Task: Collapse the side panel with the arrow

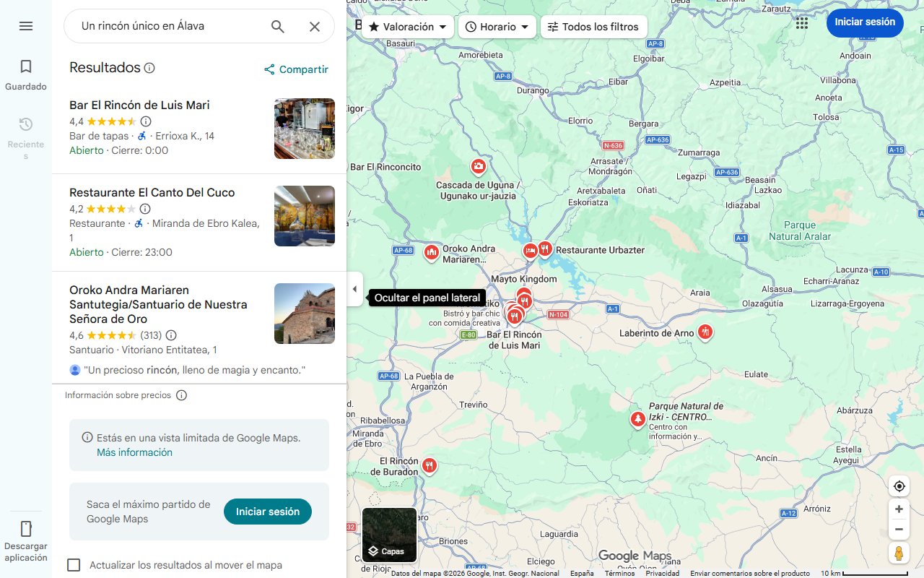Action: pos(354,289)
